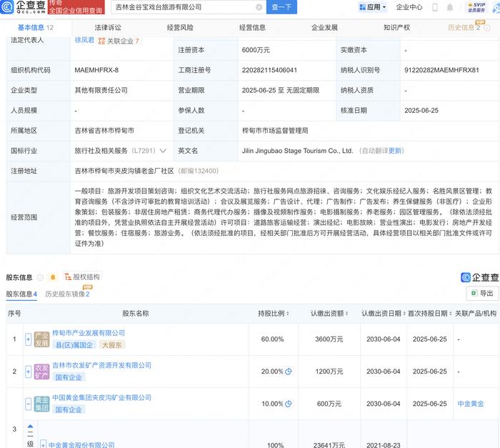Viewport: 500px width, 448px height.
Task: Click taxpayer ID 91220282MAEMHFRX81
Action: tap(441, 70)
